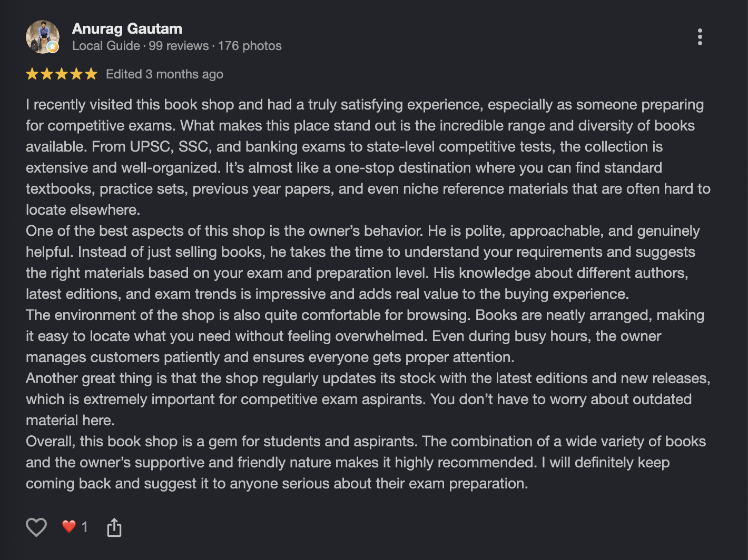Screen dimensions: 748x560
Task: Open the Anurag Gautam profile name link
Action: coord(127,28)
